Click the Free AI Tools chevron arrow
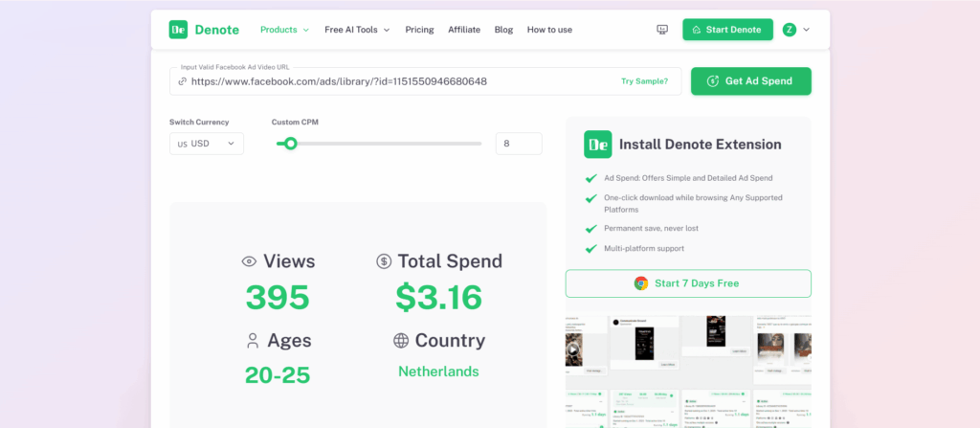This screenshot has height=428, width=980. point(387,30)
